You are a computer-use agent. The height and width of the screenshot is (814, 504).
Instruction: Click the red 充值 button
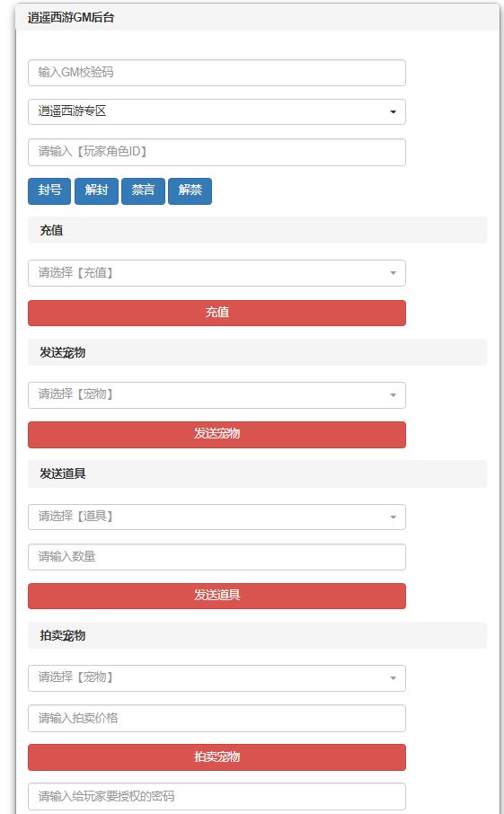click(x=217, y=313)
